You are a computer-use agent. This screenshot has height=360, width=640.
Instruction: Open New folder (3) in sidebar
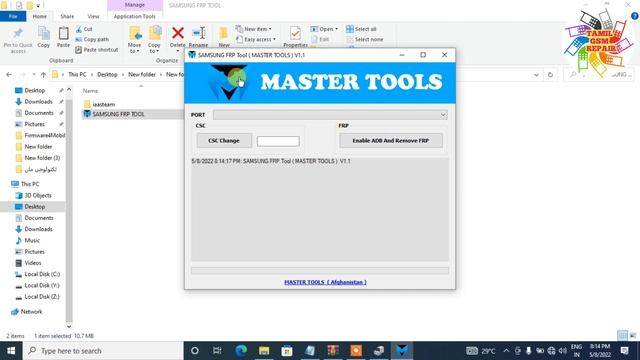click(38, 158)
